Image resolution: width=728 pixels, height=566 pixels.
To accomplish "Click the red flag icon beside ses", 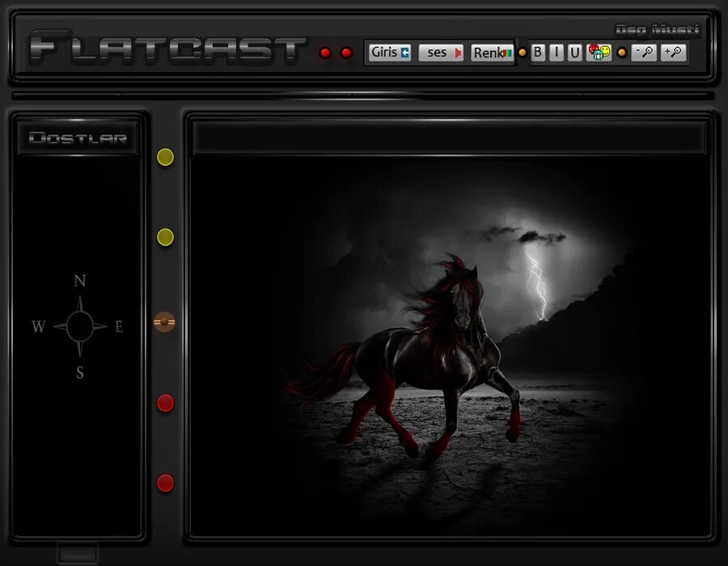I will pos(458,52).
